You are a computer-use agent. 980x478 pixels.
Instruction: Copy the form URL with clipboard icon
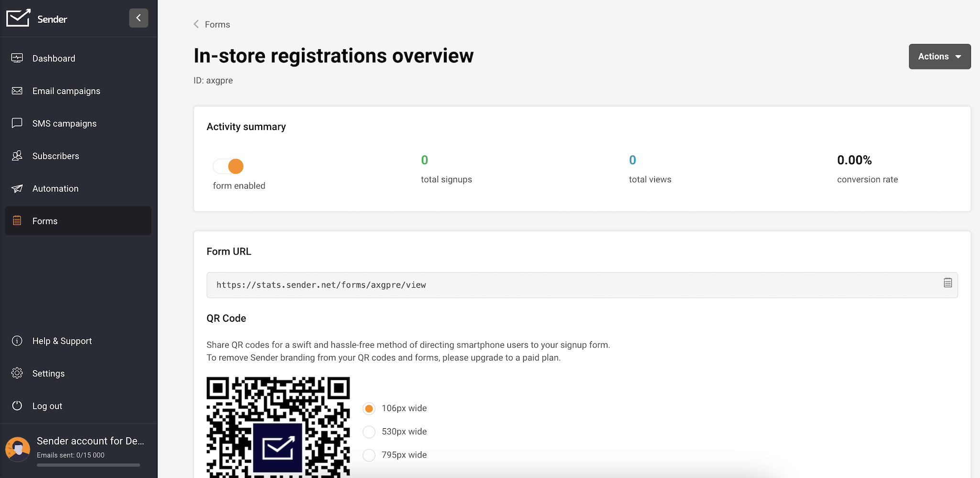pyautogui.click(x=947, y=283)
